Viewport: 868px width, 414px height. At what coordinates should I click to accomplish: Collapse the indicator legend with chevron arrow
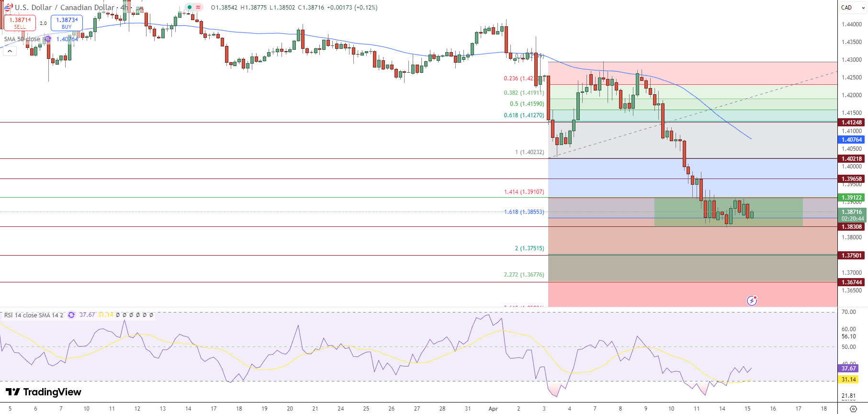(x=10, y=51)
